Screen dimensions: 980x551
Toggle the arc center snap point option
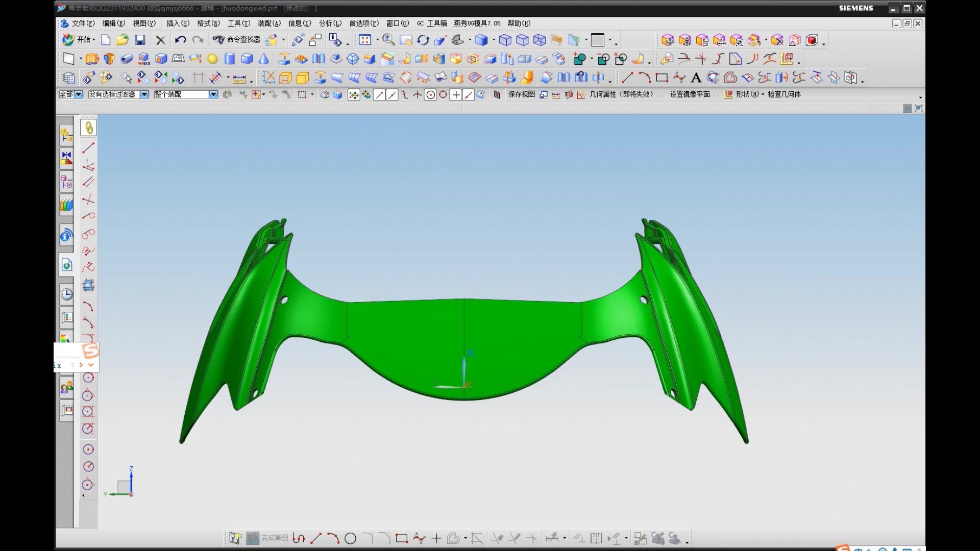[430, 95]
